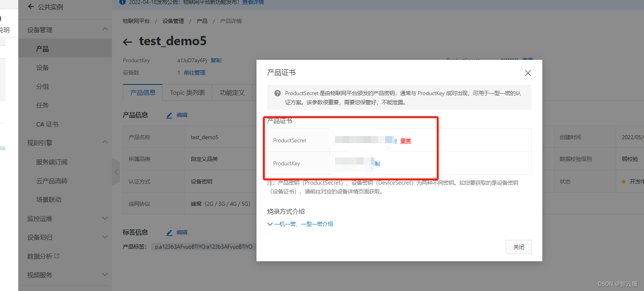Click pencil edit icon beside 产品信息
Image resolution: width=644 pixels, height=291 pixels.
(169, 115)
